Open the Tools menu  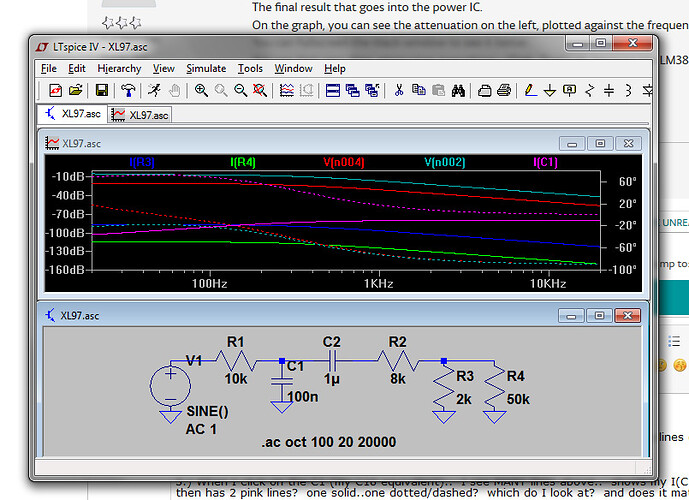click(250, 68)
